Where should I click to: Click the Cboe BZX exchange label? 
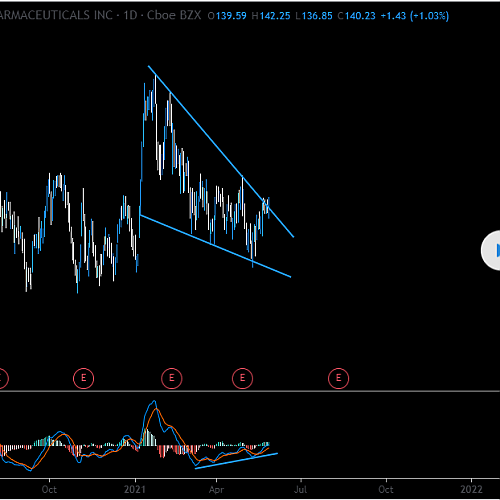pyautogui.click(x=174, y=15)
